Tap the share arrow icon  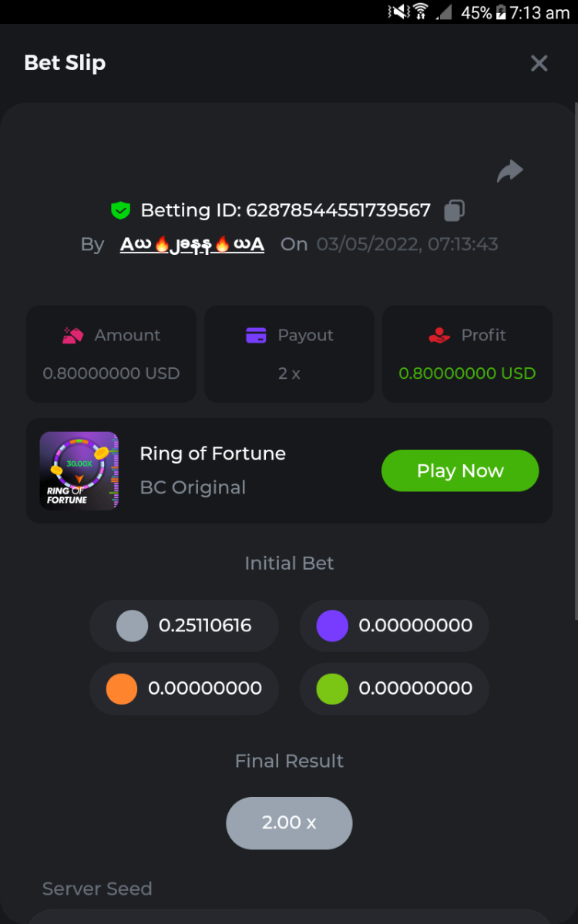coord(509,171)
